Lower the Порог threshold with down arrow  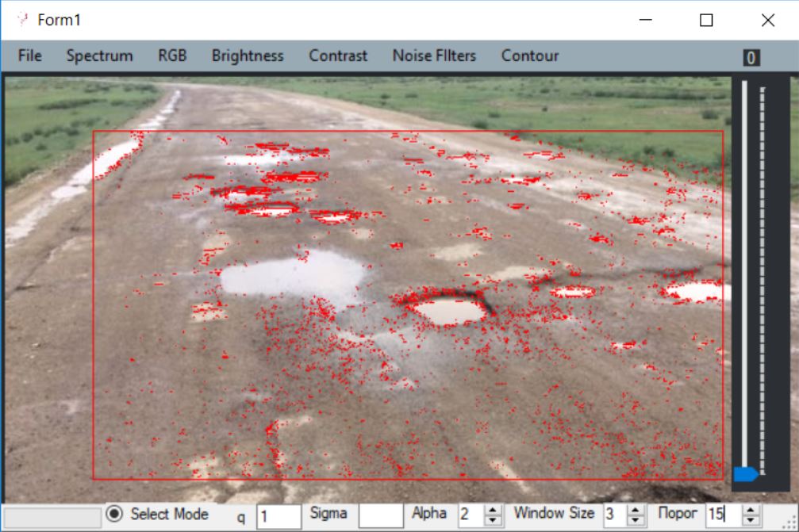tap(751, 520)
